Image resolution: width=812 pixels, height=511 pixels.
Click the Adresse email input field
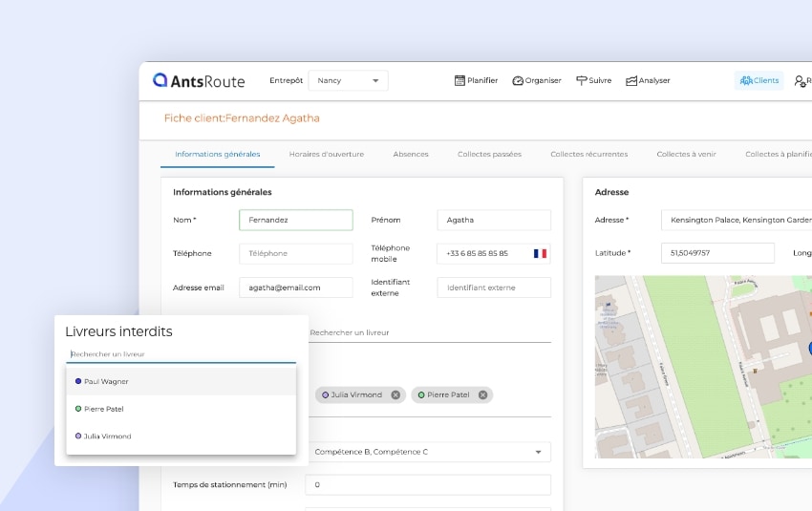pyautogui.click(x=295, y=287)
